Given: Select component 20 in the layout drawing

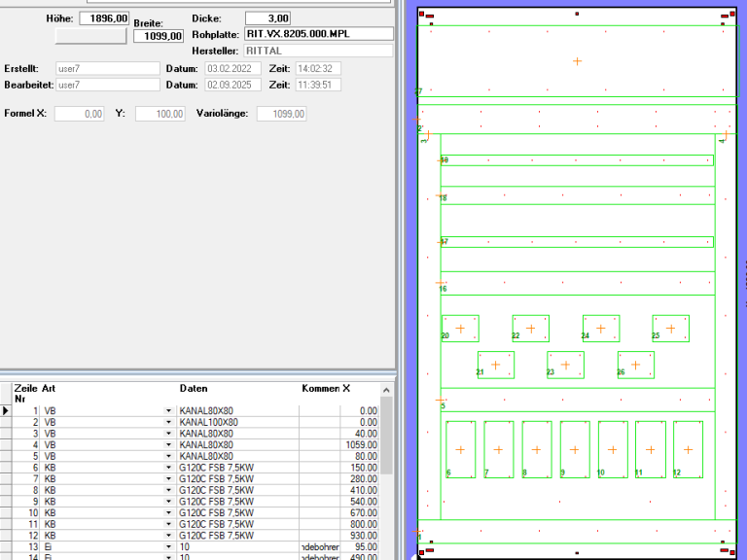Looking at the screenshot, I should [460, 329].
